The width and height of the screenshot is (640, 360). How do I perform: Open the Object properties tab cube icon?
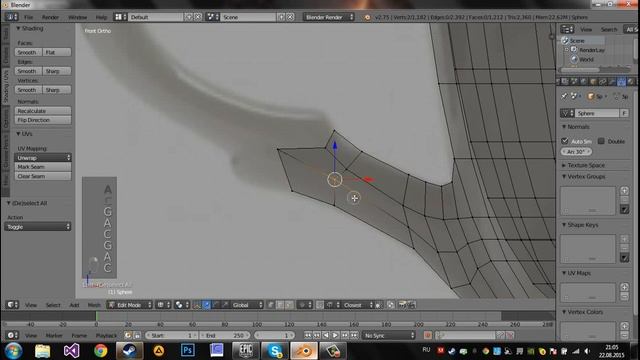593,82
